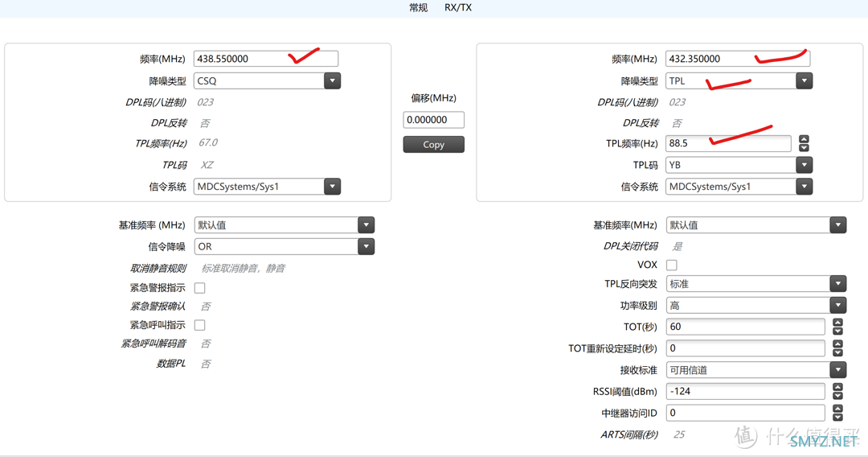Click the 紧急警报确认 value 否
This screenshot has width=868, height=457.
(206, 307)
